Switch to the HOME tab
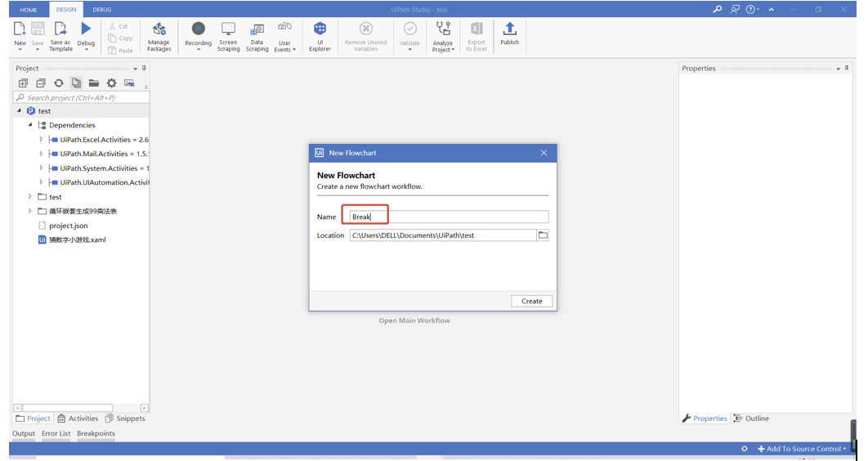The image size is (868, 461). [x=29, y=10]
